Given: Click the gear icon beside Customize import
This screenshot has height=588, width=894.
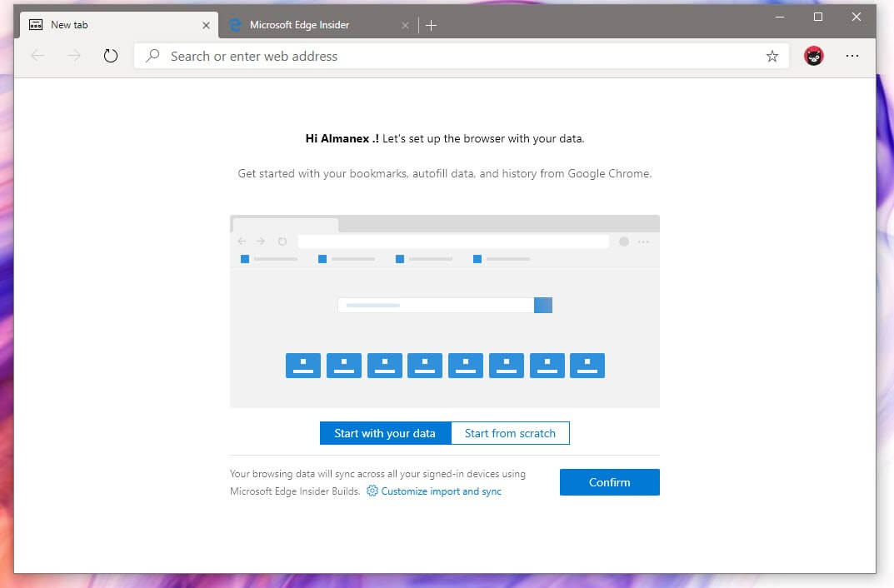Looking at the screenshot, I should tap(372, 491).
